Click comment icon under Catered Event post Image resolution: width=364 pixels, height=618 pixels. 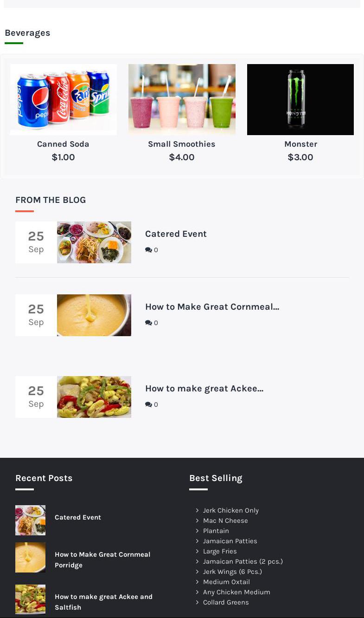pos(148,250)
